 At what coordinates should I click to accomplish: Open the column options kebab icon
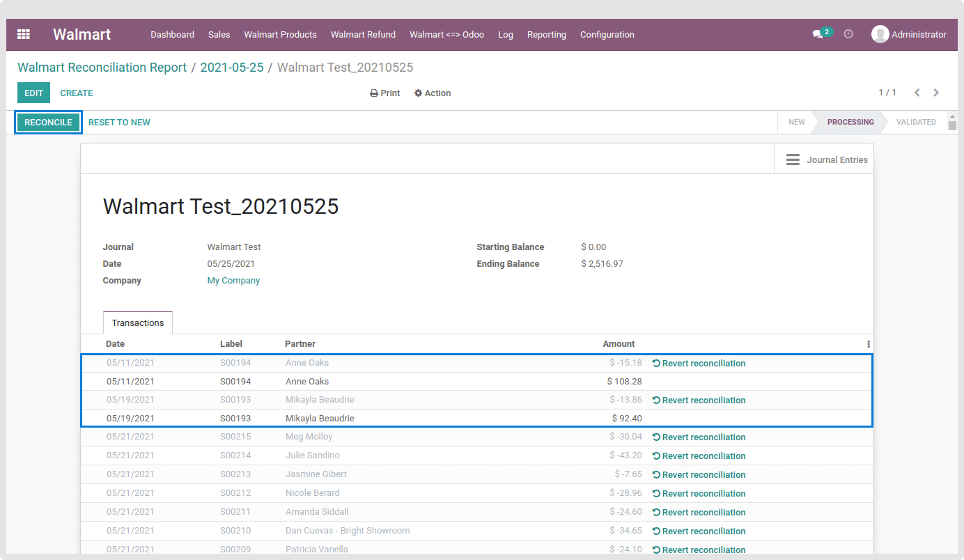click(869, 344)
